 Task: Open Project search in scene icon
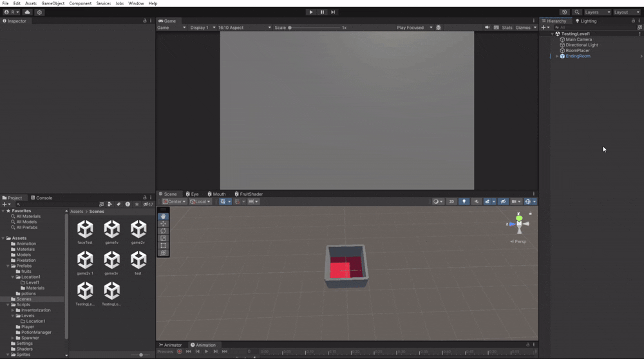tap(102, 204)
